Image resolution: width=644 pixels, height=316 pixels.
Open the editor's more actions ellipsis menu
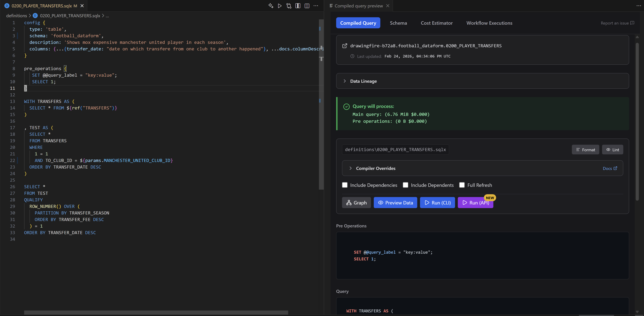coord(316,6)
